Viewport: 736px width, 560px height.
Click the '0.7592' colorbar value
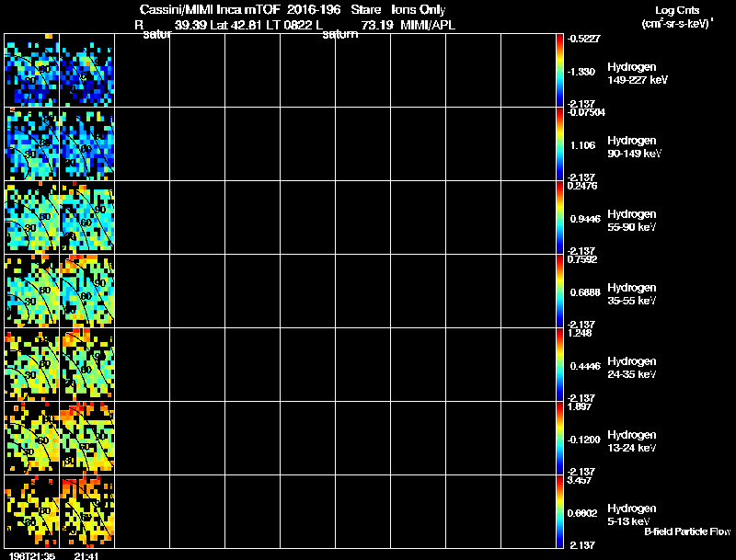coord(582,259)
